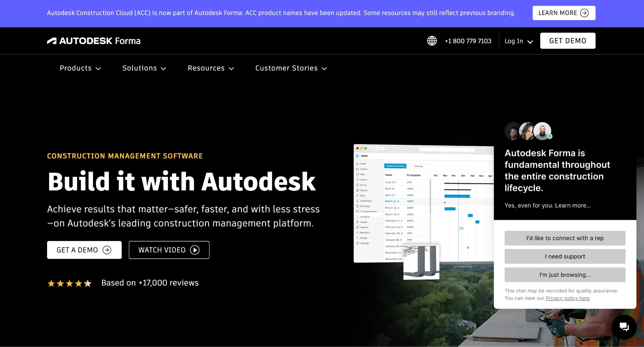Expand the Products menu
This screenshot has height=347, width=644.
[x=80, y=68]
